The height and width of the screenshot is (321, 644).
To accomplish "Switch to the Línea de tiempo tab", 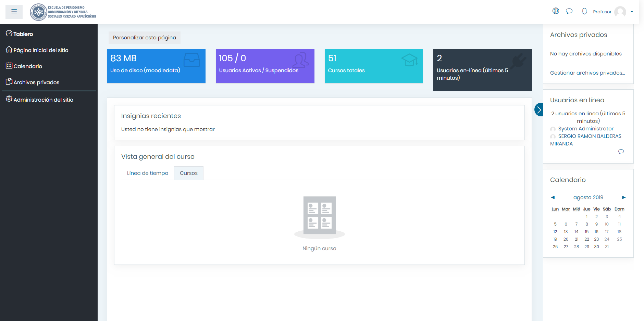I will 147,173.
